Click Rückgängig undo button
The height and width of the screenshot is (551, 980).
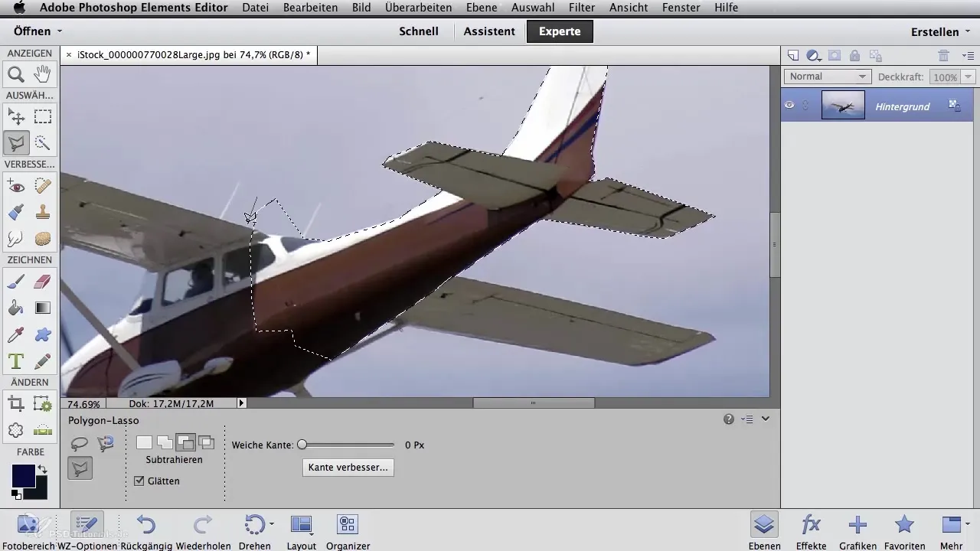click(x=145, y=531)
